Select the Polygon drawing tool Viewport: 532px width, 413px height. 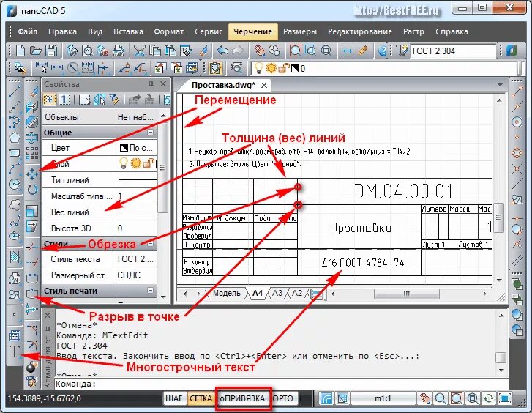click(15, 137)
